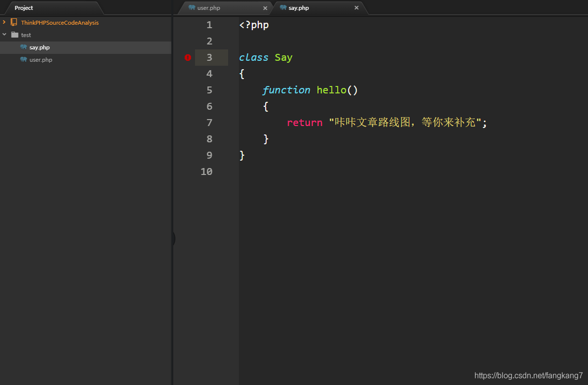The height and width of the screenshot is (385, 588).
Task: Open the blog.csdn.net watermark link
Action: click(x=528, y=376)
